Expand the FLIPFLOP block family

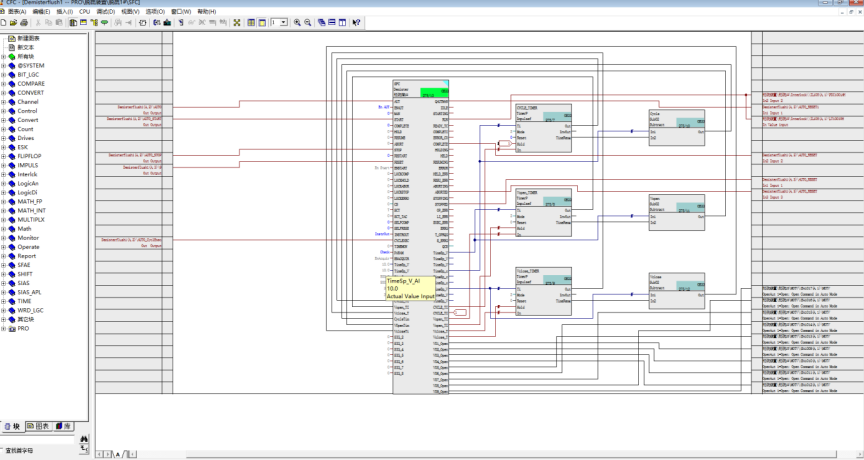(3, 156)
